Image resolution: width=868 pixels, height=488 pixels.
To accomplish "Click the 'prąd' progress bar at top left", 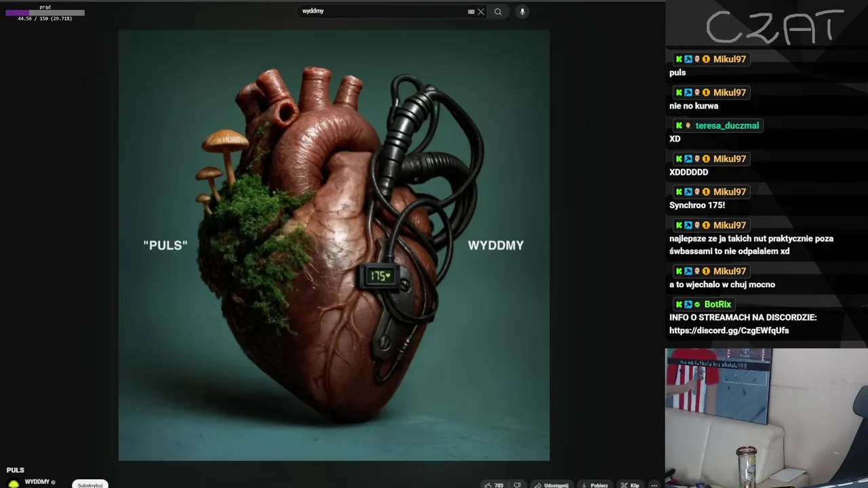I will (45, 13).
